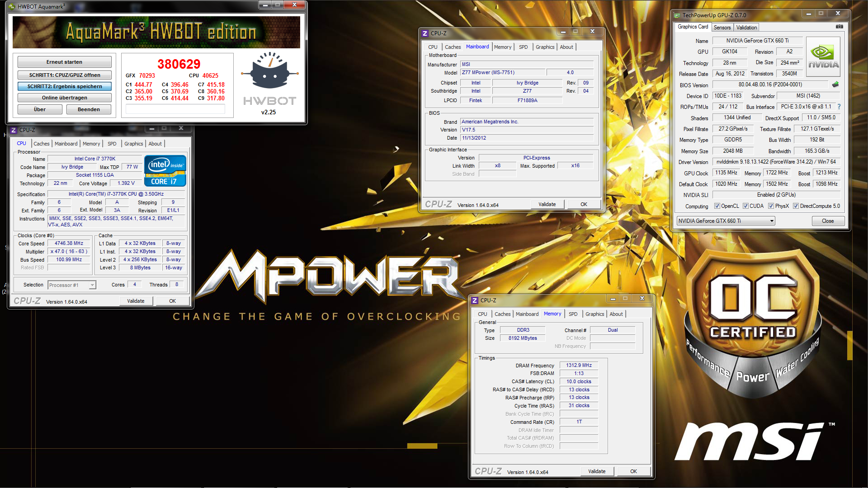
Task: Open the NVIDIA GeForce GTX 660 Ti dropdown
Action: [726, 221]
